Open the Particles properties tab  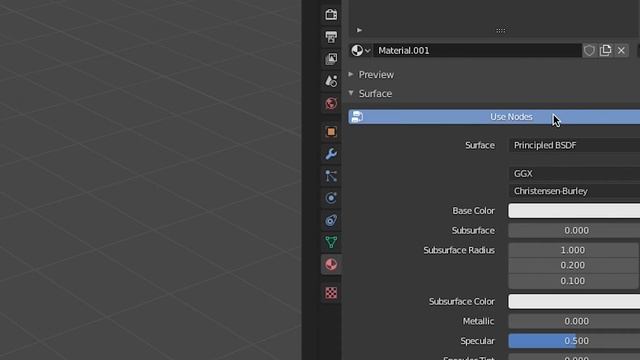pos(331,176)
